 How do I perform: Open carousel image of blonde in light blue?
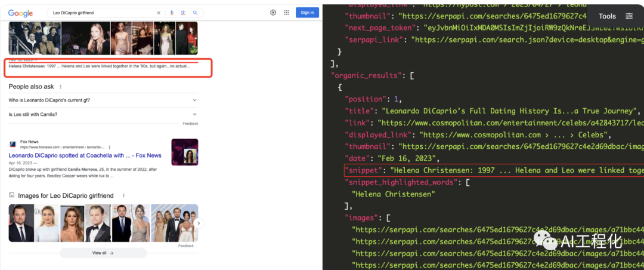click(47, 223)
